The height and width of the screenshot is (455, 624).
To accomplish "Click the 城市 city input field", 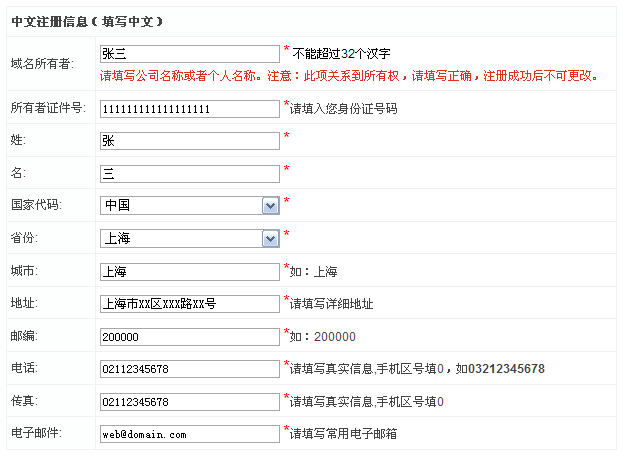I will pos(189,271).
